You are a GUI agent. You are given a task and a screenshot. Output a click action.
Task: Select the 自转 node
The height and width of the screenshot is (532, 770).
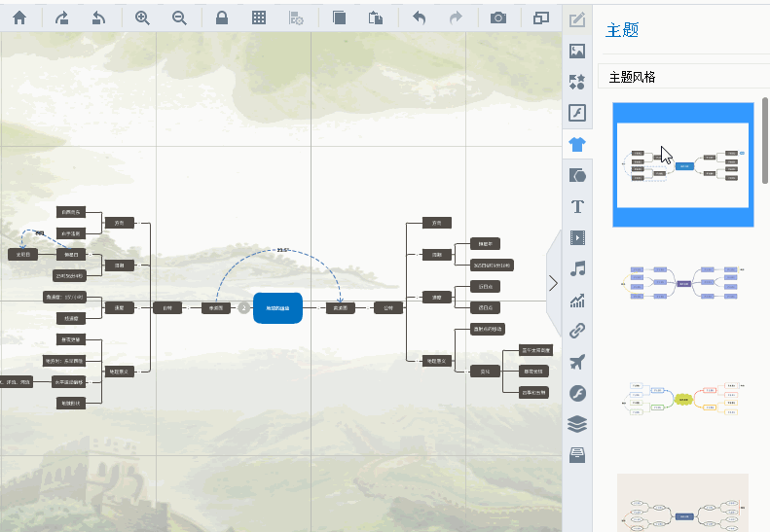click(x=167, y=308)
